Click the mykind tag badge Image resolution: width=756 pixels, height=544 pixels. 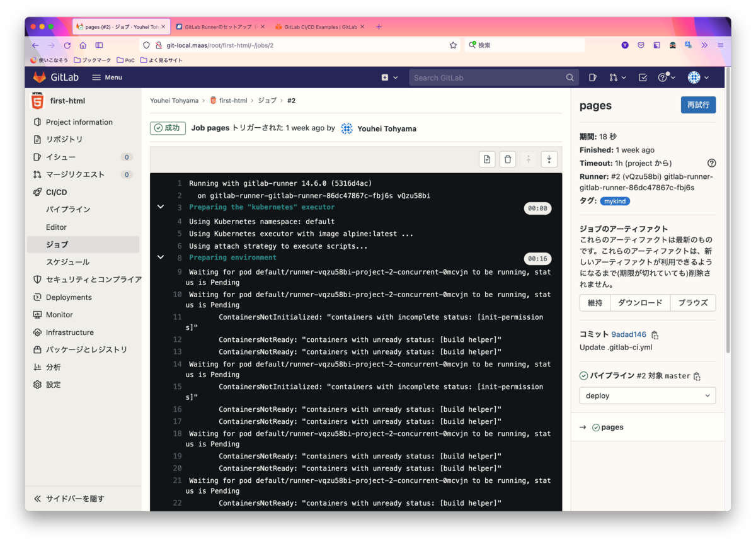615,201
